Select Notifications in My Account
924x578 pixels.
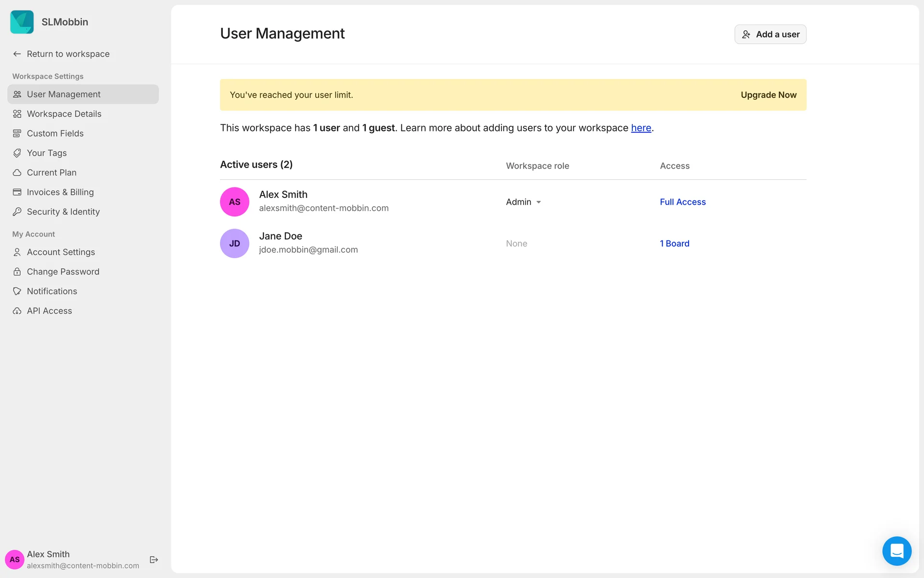(51, 291)
